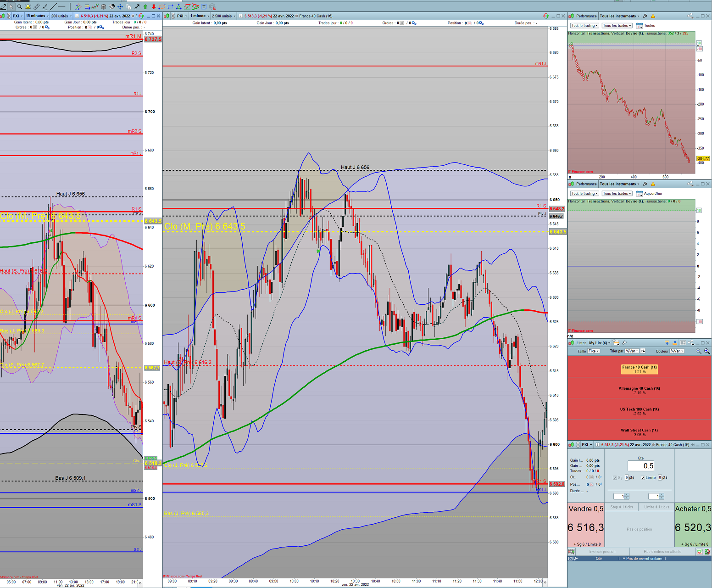The width and height of the screenshot is (712, 588).
Task: Select France 40 Cash heatmap tile
Action: (639, 369)
